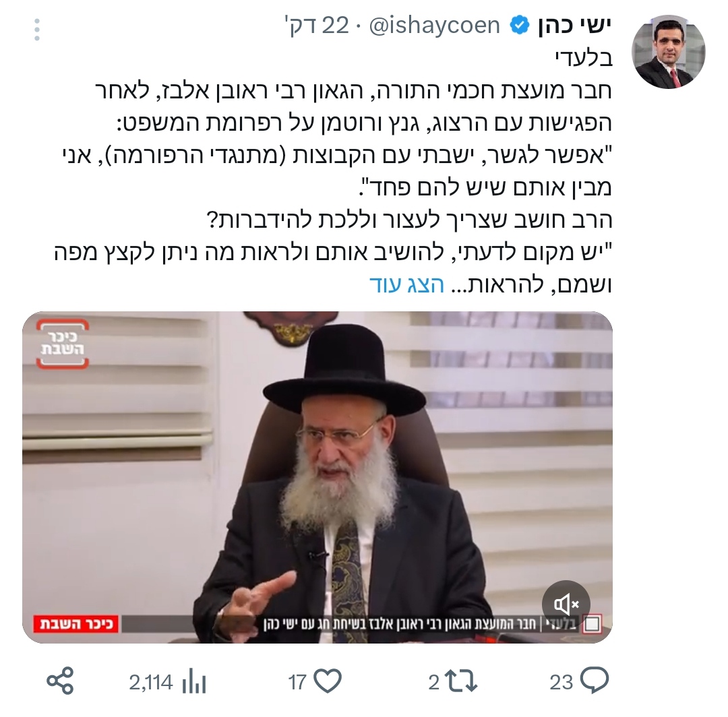Open the reply comment icon

coord(595,681)
